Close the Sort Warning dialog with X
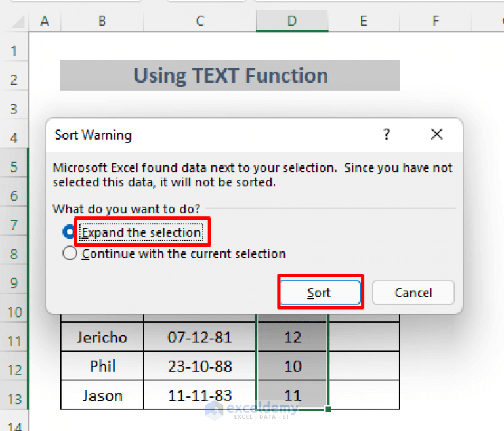Viewport: 504px width, 431px height. pos(437,134)
